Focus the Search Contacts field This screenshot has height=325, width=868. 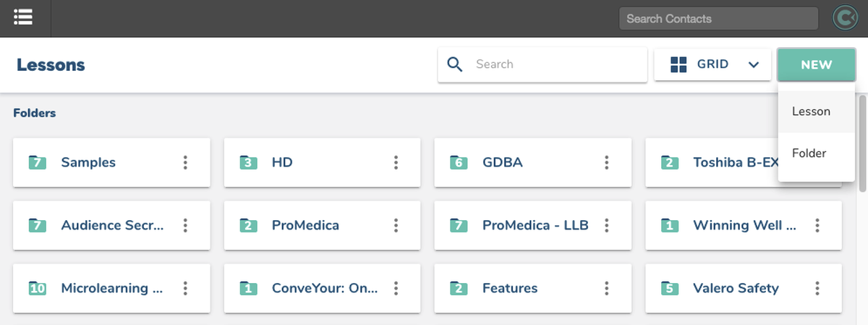tap(718, 19)
